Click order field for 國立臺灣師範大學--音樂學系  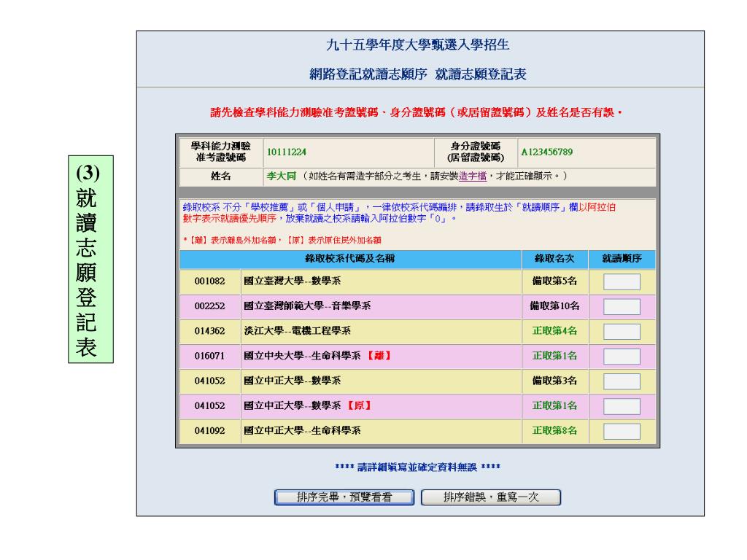pyautogui.click(x=622, y=306)
